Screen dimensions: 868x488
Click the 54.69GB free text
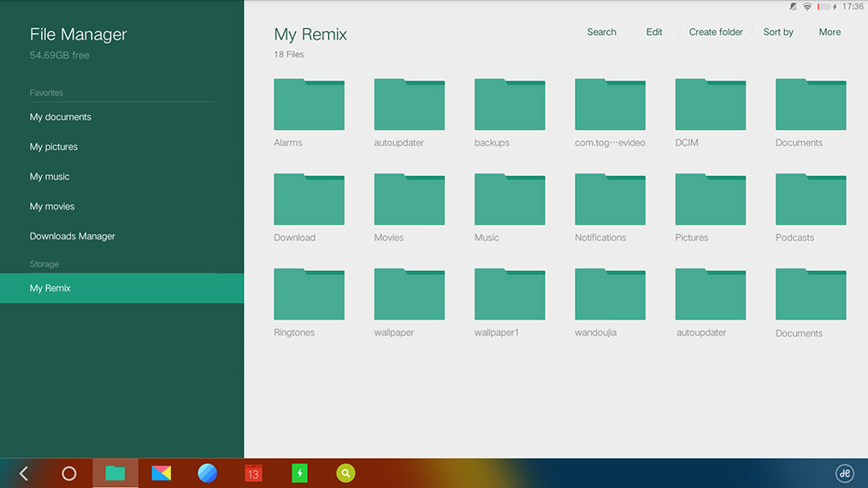59,56
